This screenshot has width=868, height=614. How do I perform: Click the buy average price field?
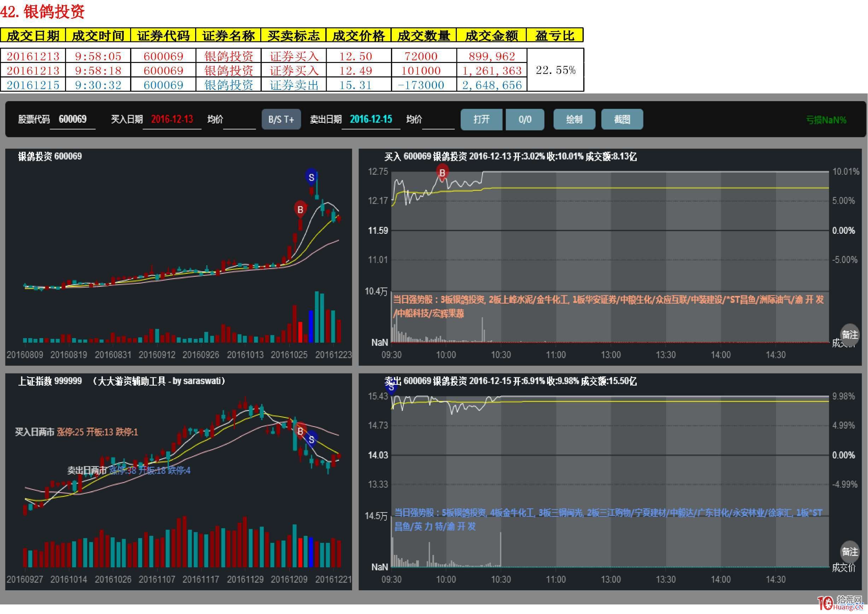(x=239, y=120)
